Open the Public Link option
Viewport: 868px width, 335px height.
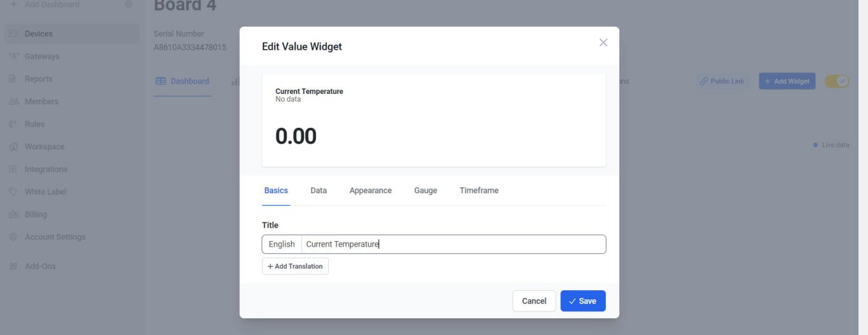pos(722,81)
